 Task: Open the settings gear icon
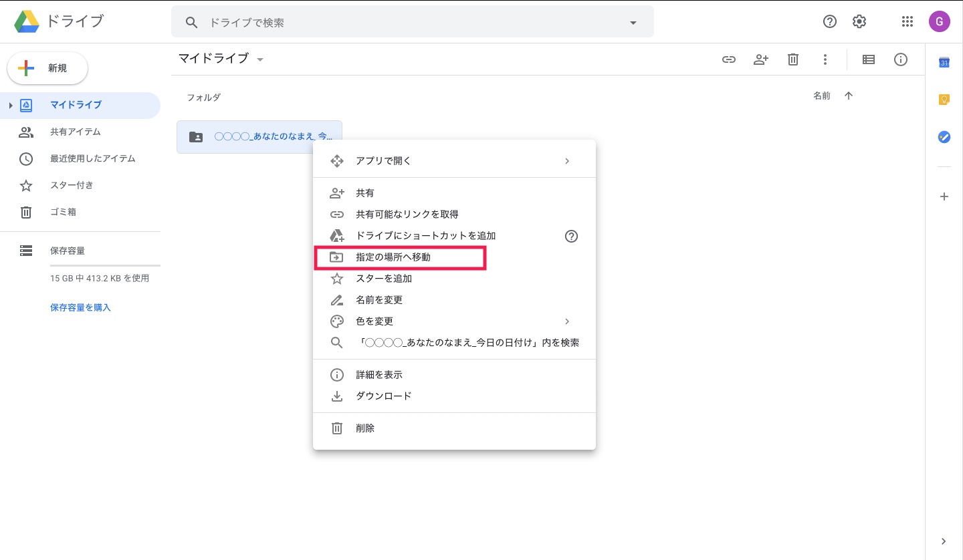pyautogui.click(x=859, y=22)
